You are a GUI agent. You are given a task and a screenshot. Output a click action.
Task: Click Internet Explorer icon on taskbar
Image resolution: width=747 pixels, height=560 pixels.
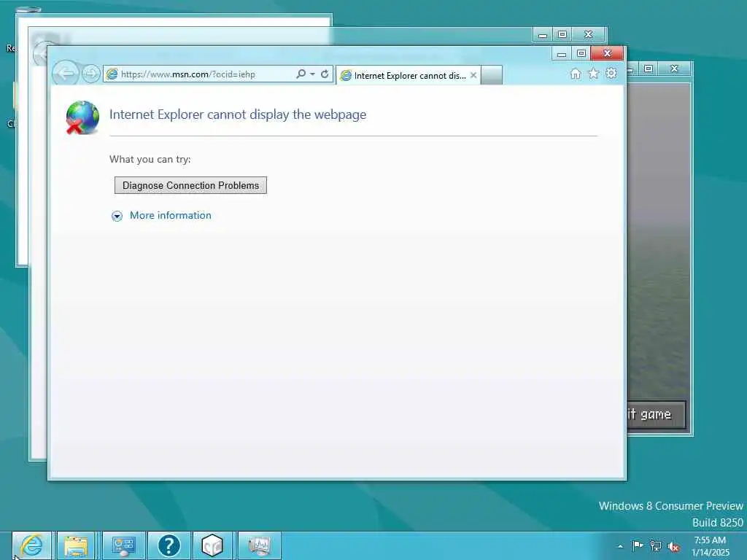coord(31,545)
